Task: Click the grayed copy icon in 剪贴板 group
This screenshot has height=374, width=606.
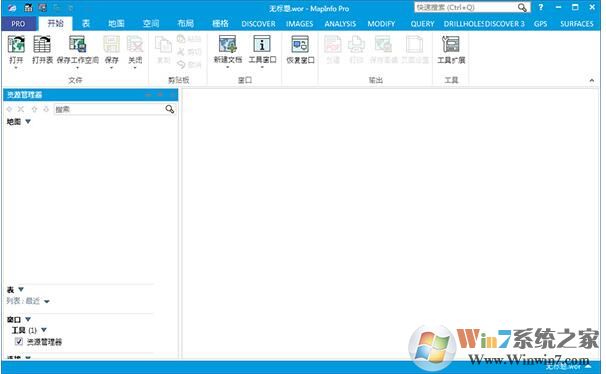Action: (163, 45)
